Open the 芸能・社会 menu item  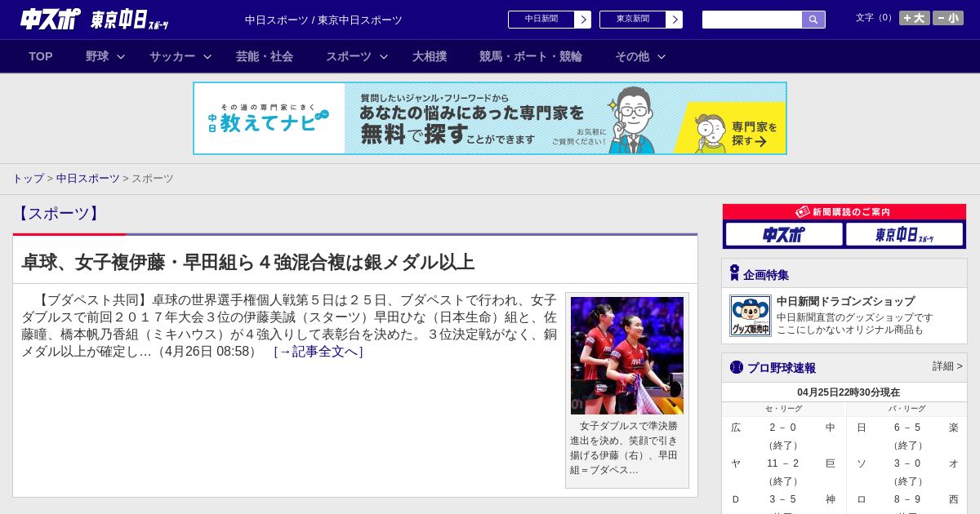[265, 56]
